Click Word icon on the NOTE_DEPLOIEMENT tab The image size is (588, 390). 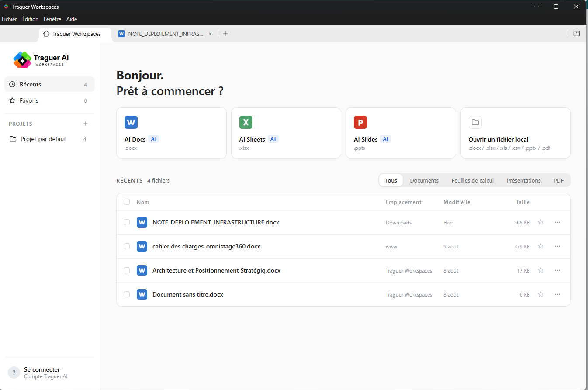(x=121, y=34)
